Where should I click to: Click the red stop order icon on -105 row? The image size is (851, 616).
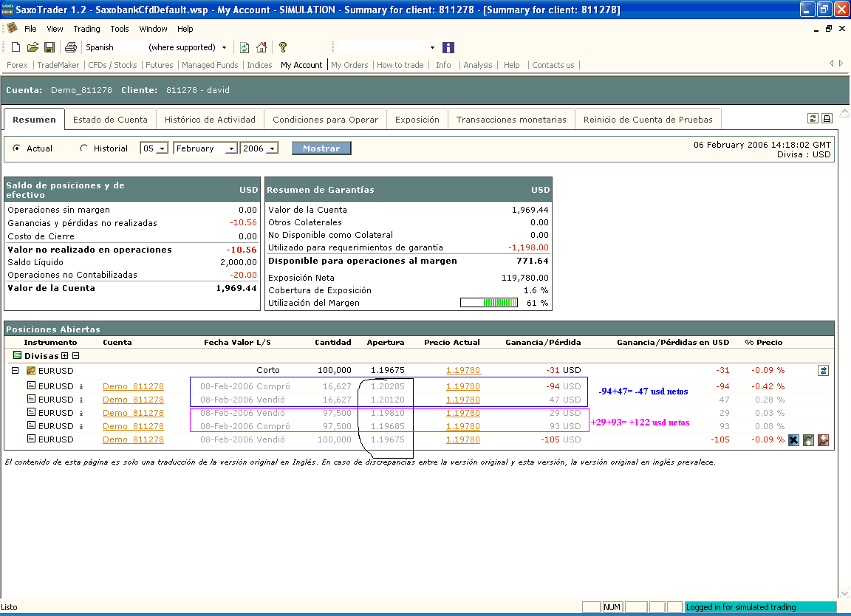coord(824,439)
